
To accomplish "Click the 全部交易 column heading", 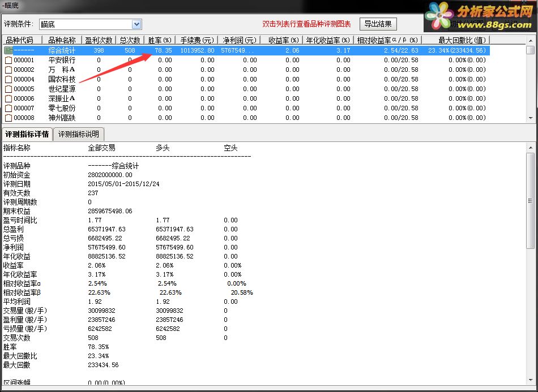I will pyautogui.click(x=101, y=148).
